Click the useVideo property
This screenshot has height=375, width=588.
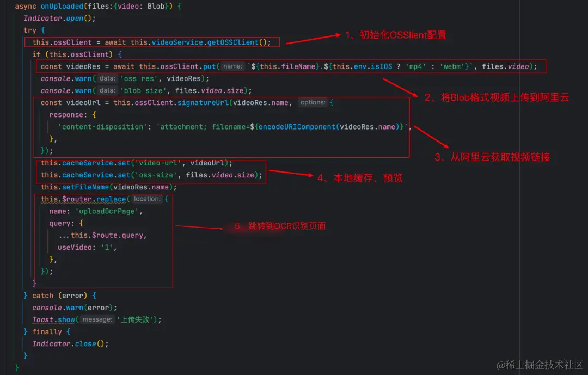pos(75,247)
